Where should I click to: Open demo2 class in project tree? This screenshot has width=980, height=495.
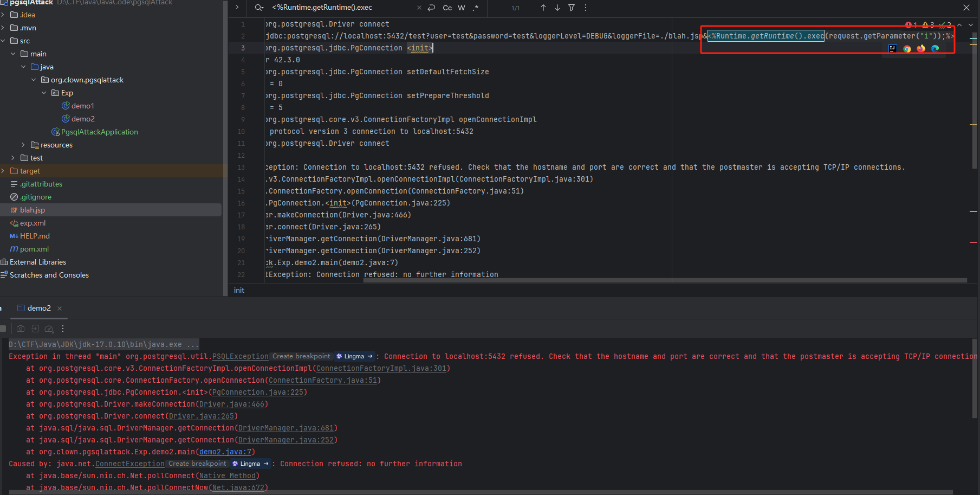point(78,119)
